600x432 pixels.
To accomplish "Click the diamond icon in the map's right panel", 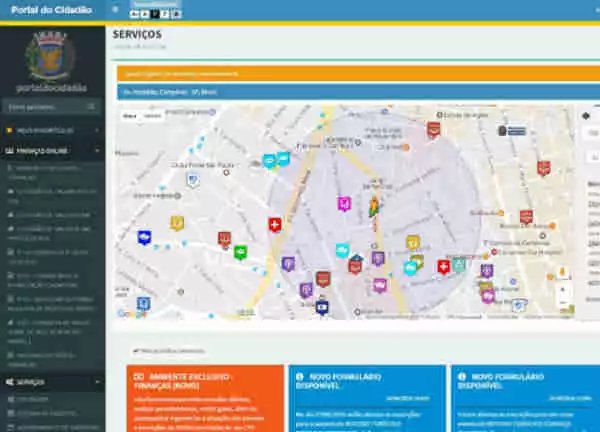I will point(586,116).
